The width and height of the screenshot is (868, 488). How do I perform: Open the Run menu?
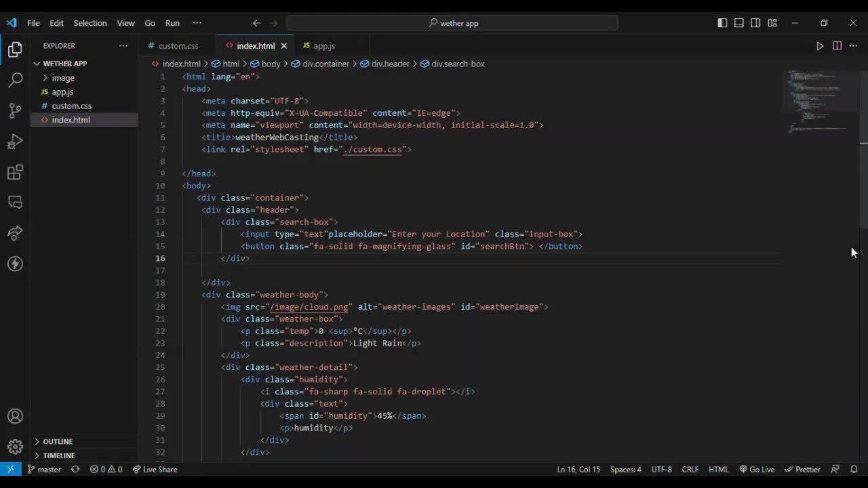[172, 23]
